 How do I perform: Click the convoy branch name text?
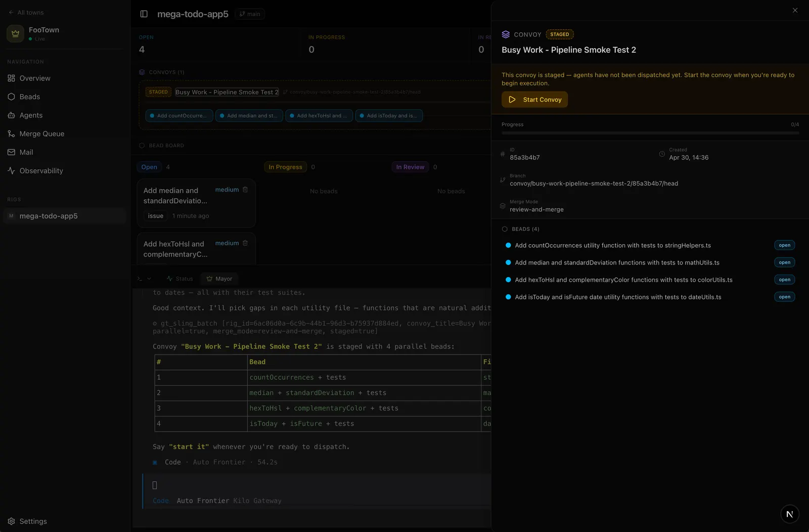[594, 184]
